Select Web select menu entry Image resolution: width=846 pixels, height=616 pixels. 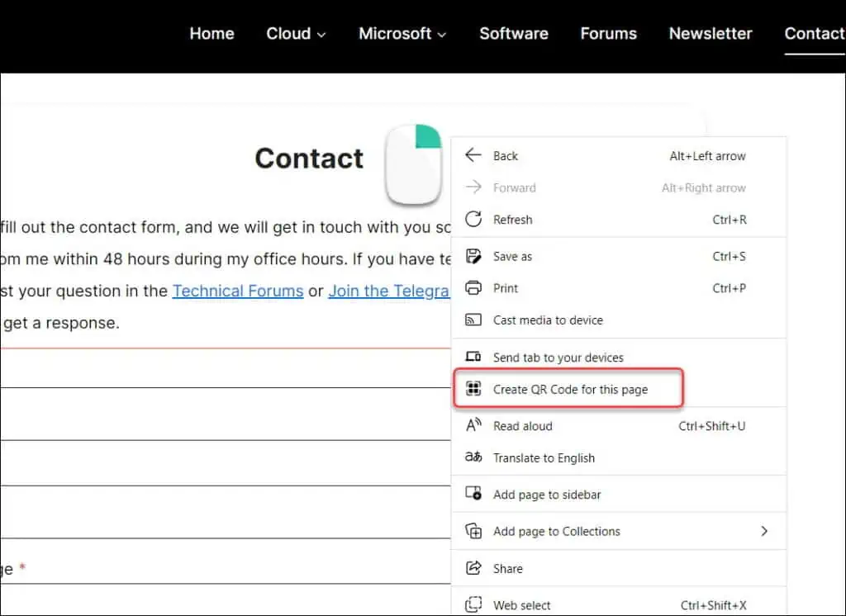pos(618,605)
